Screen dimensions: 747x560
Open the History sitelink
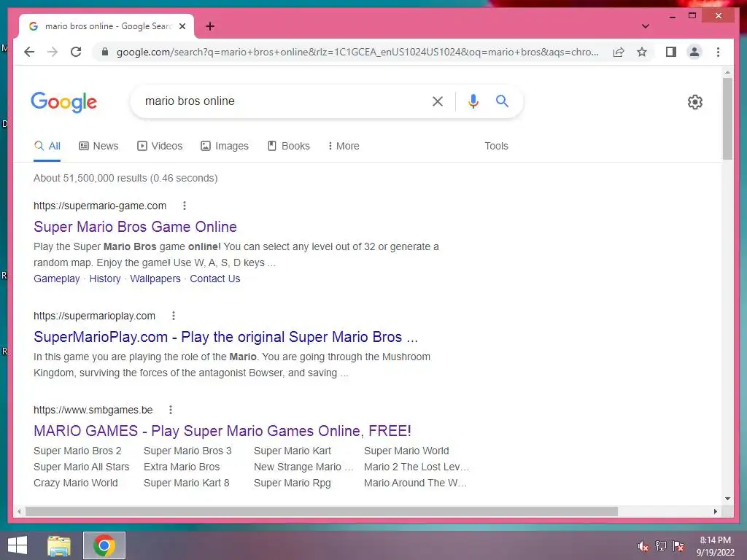tap(105, 279)
